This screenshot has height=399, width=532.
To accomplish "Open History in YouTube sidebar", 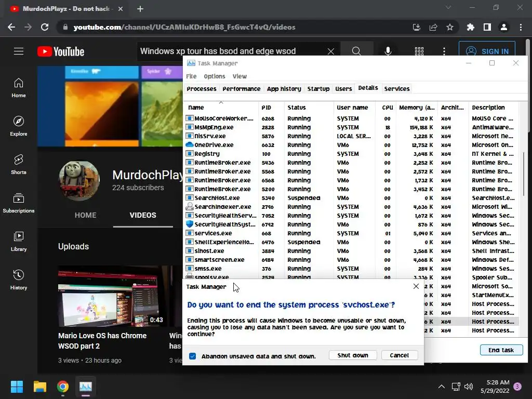I will (19, 280).
